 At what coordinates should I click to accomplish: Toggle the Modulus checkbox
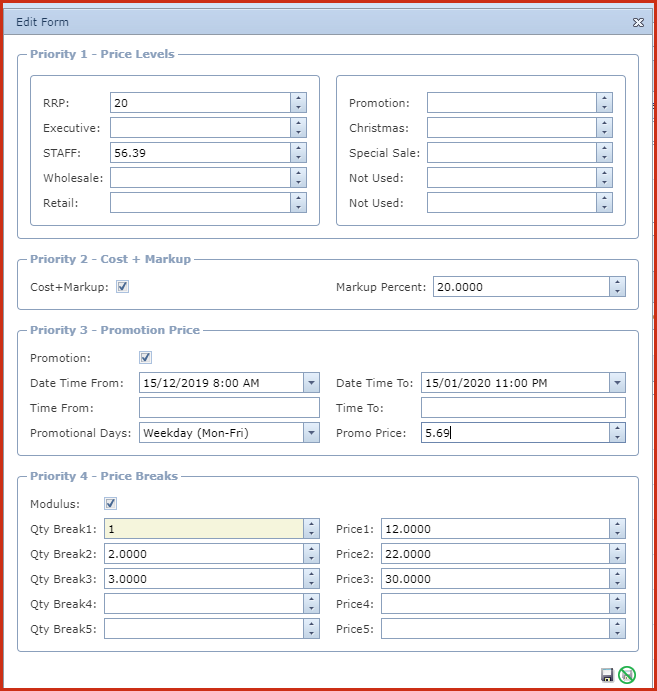point(110,503)
